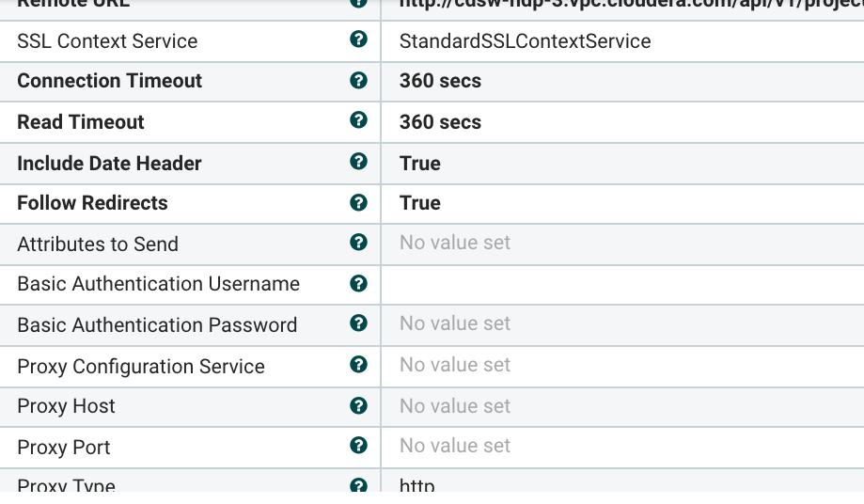864x504 pixels.
Task: Edit Connection Timeout 360 secs value
Action: click(440, 81)
